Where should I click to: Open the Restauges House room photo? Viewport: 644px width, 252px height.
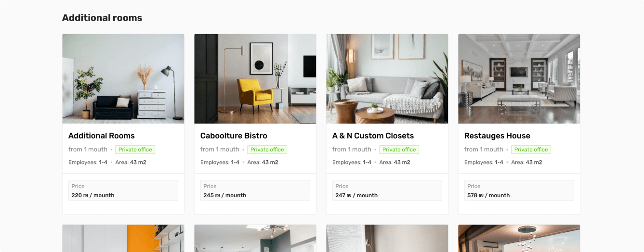coord(519,79)
